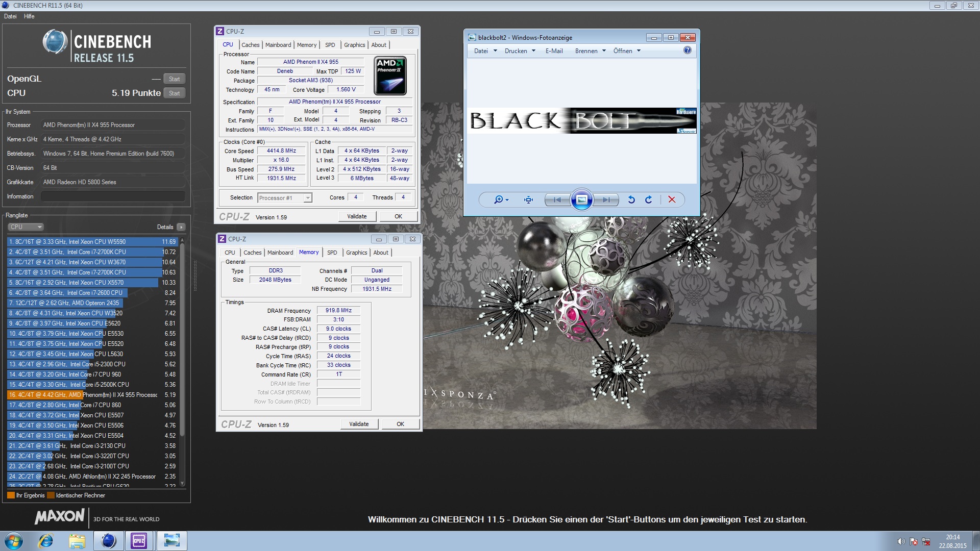This screenshot has width=980, height=551.
Task: Click E-Mail in the photo viewer toolbar
Action: click(554, 51)
